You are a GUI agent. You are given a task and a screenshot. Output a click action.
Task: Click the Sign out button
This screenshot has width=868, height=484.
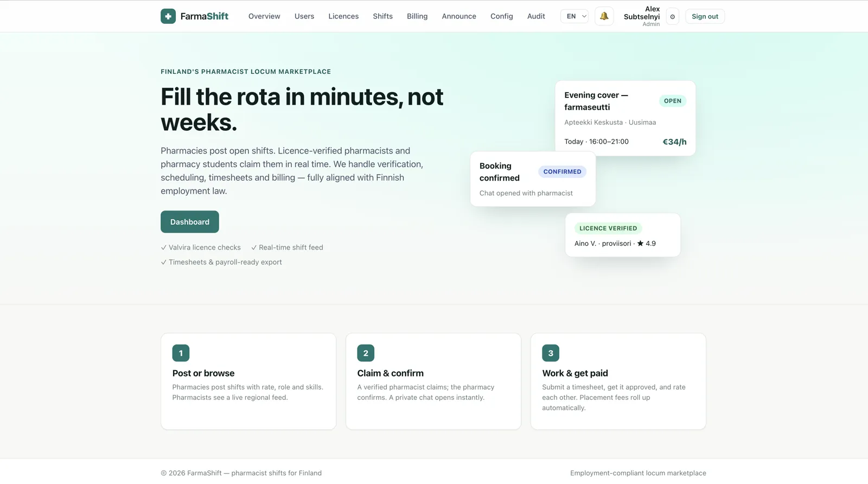(x=705, y=16)
